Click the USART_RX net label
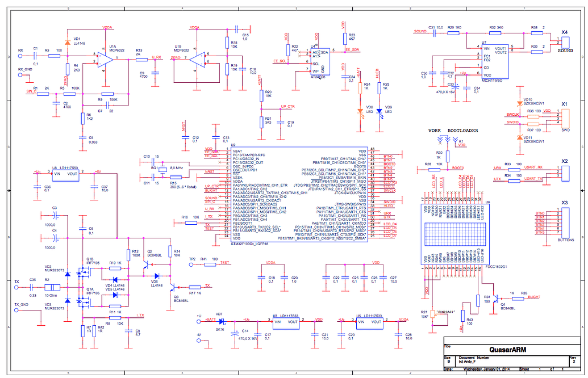This screenshot has height=378, width=588. tap(533, 167)
